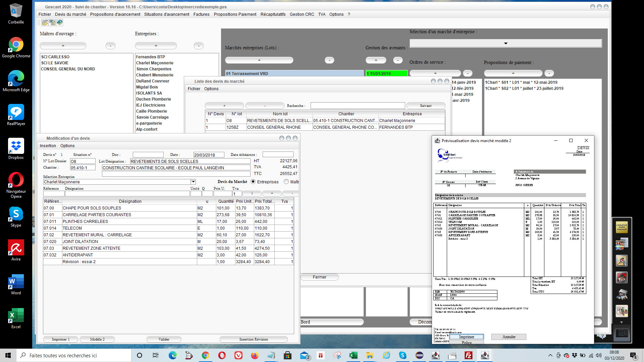Screen dimensions: 644x362
Task: Open the Factures menu
Action: 201,14
